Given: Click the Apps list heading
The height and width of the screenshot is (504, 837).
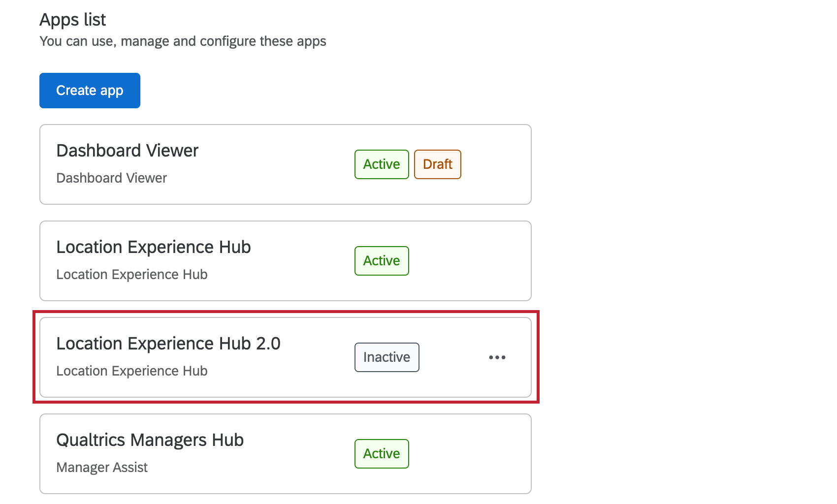Looking at the screenshot, I should (72, 20).
